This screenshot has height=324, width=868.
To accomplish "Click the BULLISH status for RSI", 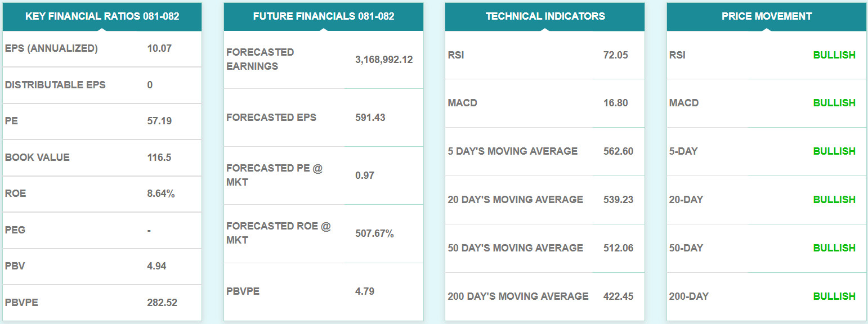I will [834, 55].
